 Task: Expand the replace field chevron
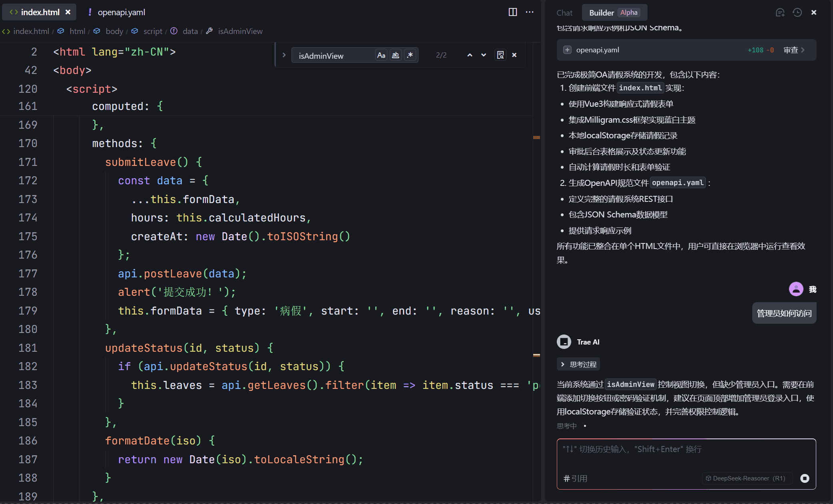(x=284, y=55)
